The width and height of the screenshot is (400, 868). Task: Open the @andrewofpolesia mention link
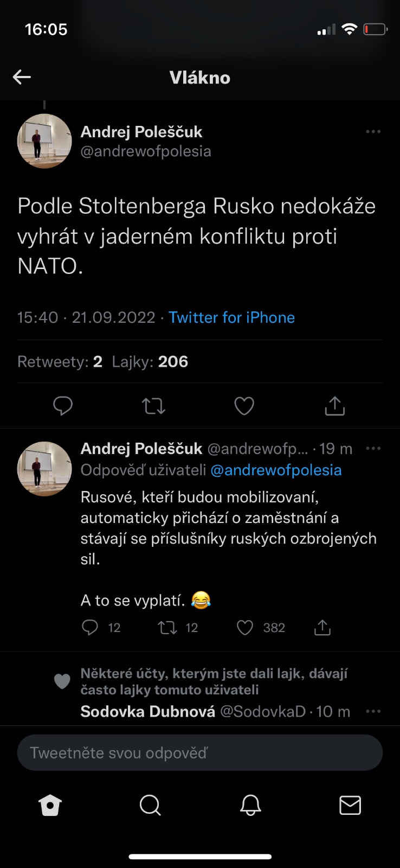click(x=276, y=470)
